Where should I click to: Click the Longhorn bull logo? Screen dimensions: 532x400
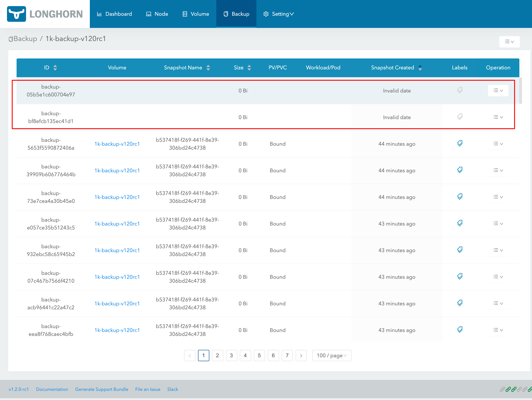[x=16, y=14]
